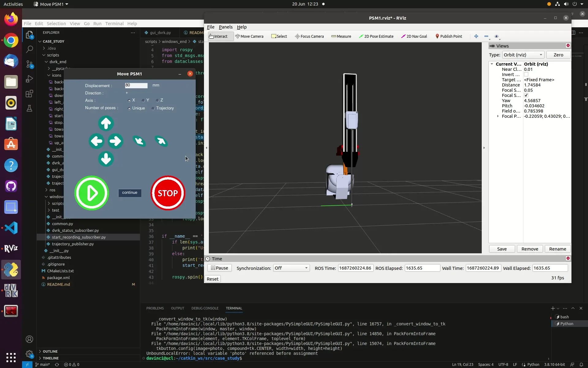This screenshot has width=588, height=368.
Task: Enable the Invert checkbox in Views
Action: [526, 75]
